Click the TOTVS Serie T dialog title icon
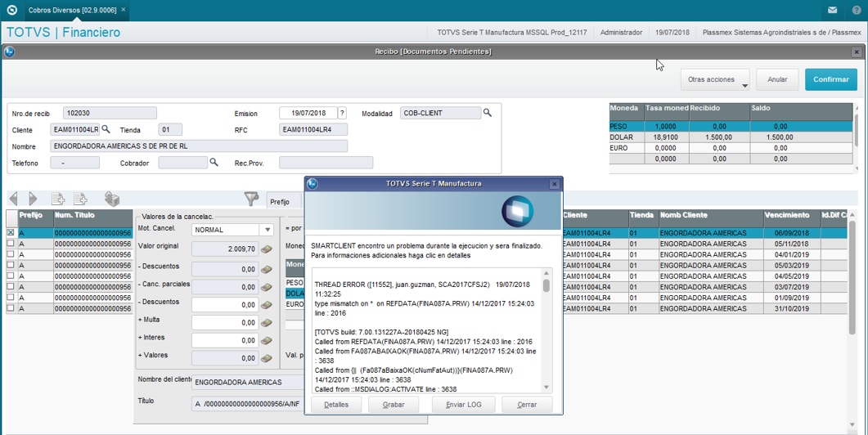868x435 pixels. point(313,184)
